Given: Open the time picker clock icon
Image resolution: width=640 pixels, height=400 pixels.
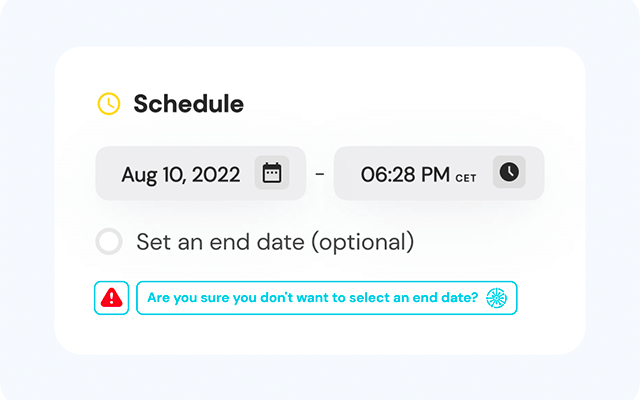Looking at the screenshot, I should tap(509, 172).
